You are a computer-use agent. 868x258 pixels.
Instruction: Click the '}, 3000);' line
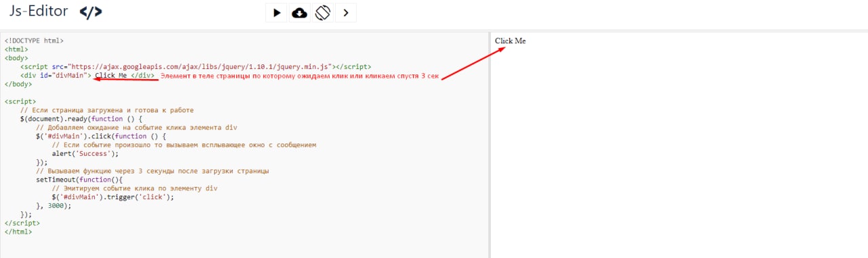(x=54, y=206)
